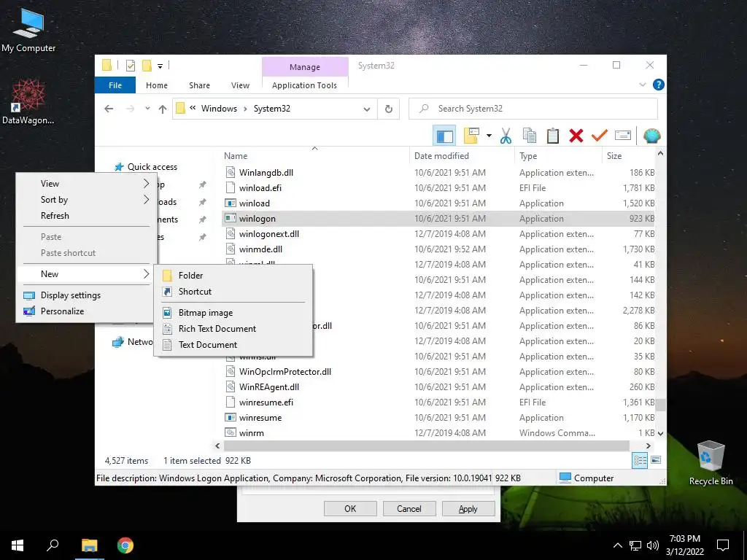Sort by the Date modified column header
This screenshot has height=560, width=747.
462,156
